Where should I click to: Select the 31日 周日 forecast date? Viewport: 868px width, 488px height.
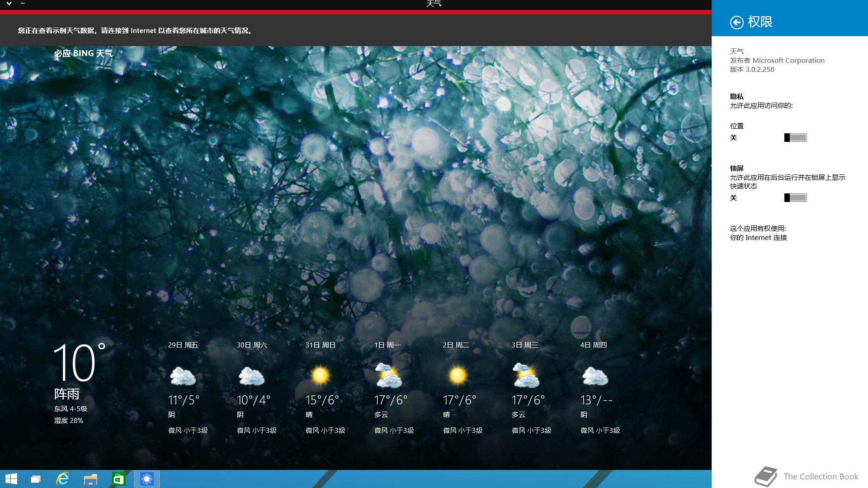[321, 345]
